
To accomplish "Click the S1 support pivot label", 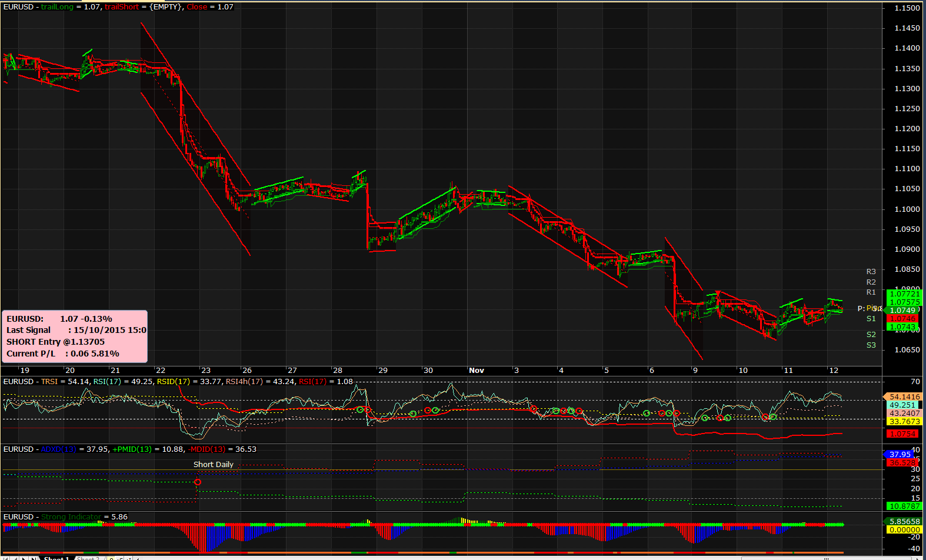I will click(871, 318).
